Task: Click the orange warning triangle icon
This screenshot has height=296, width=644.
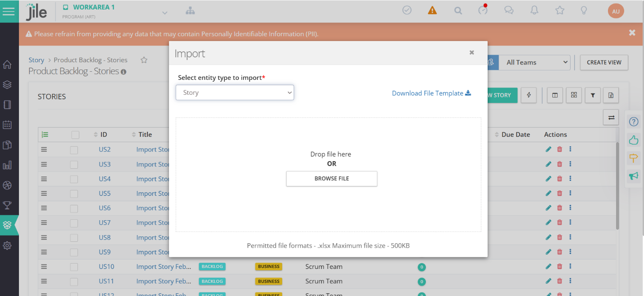Action: [x=432, y=10]
